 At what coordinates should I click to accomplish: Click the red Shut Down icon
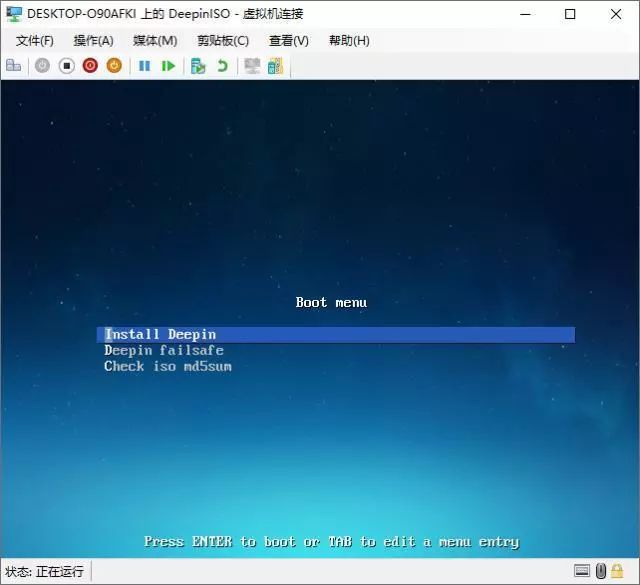[90, 65]
